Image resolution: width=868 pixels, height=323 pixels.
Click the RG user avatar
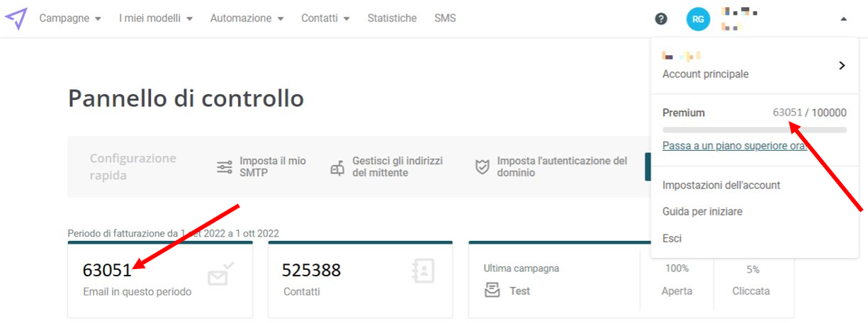click(x=698, y=19)
